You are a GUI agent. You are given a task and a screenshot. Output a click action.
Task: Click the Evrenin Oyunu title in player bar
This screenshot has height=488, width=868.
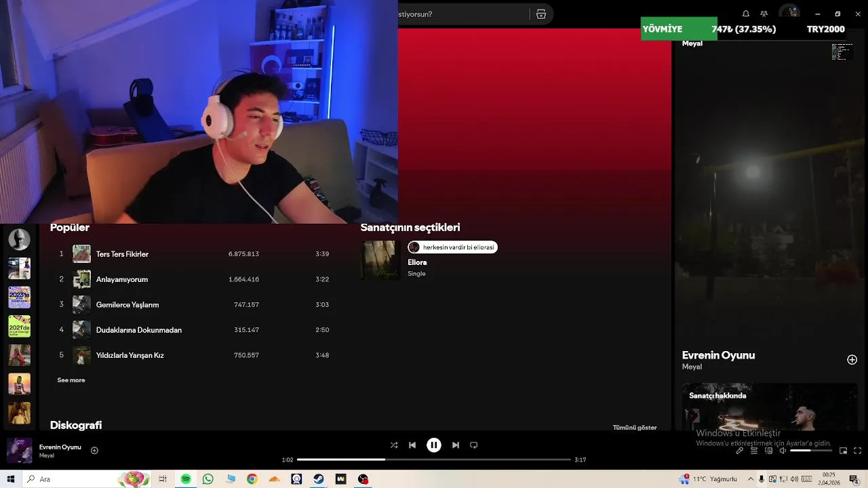[x=60, y=447]
